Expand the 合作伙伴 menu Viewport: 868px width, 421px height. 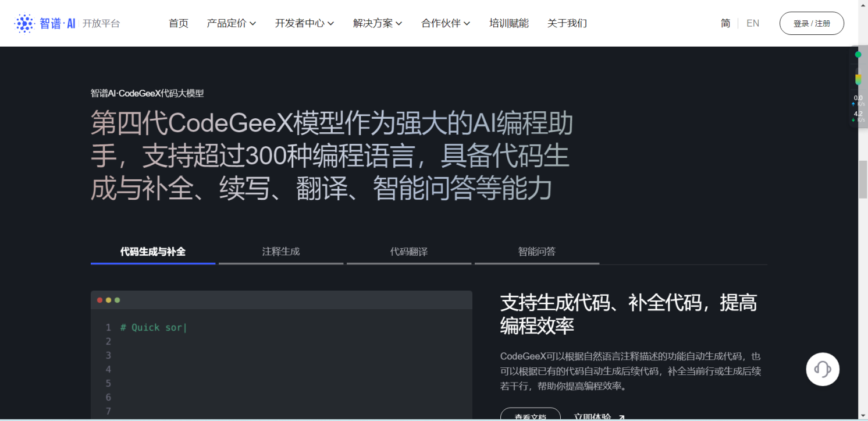446,23
